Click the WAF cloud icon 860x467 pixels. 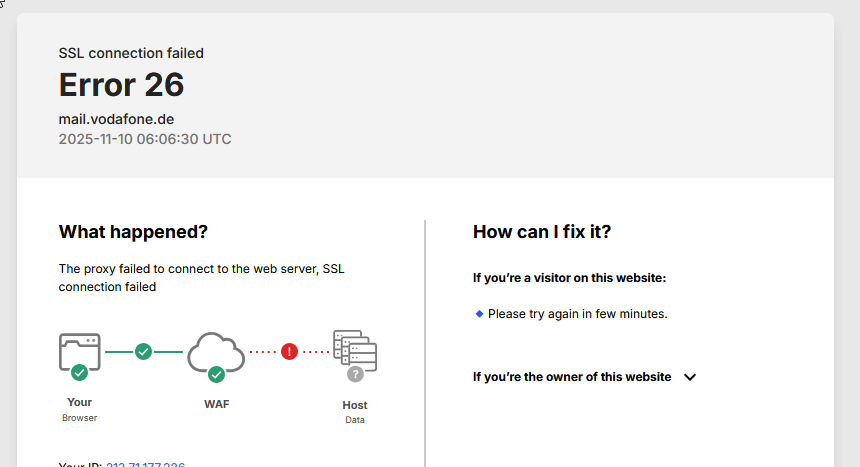216,352
